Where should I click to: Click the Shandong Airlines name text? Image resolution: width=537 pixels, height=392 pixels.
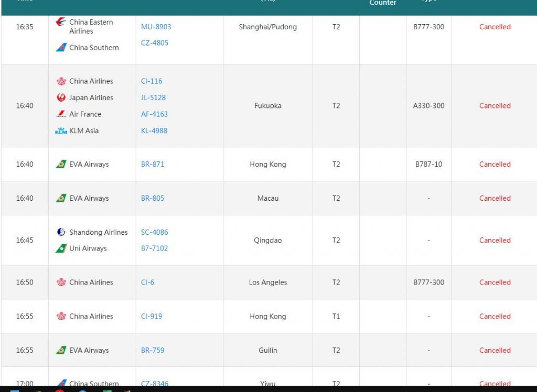point(98,232)
